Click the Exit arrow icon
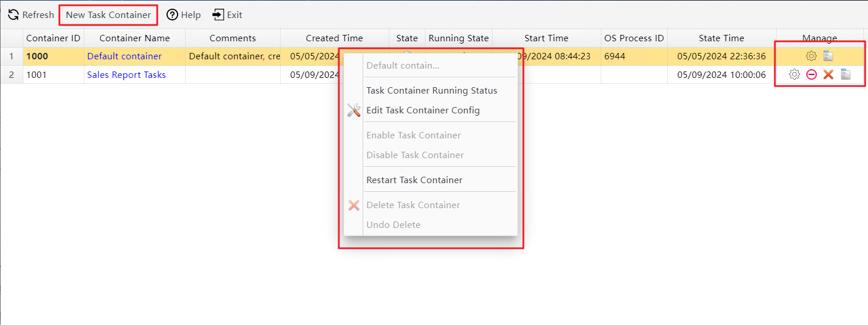Image resolution: width=868 pixels, height=325 pixels. click(218, 15)
